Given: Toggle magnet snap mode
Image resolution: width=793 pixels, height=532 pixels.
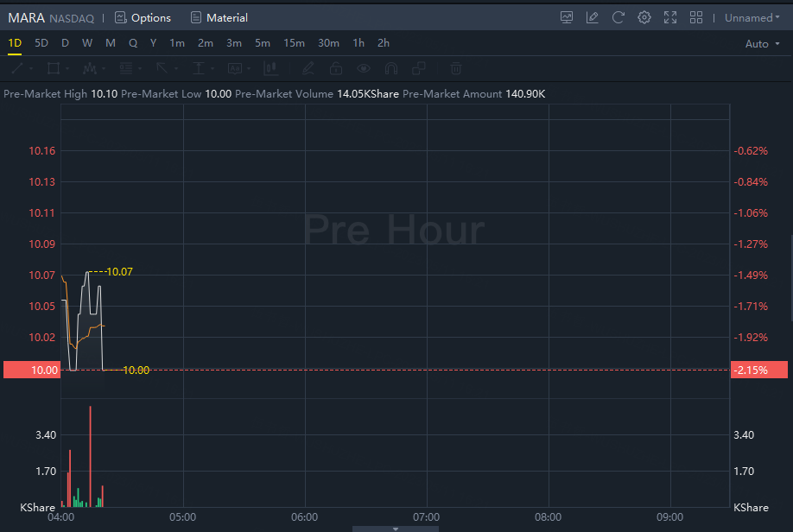Looking at the screenshot, I should pyautogui.click(x=391, y=68).
